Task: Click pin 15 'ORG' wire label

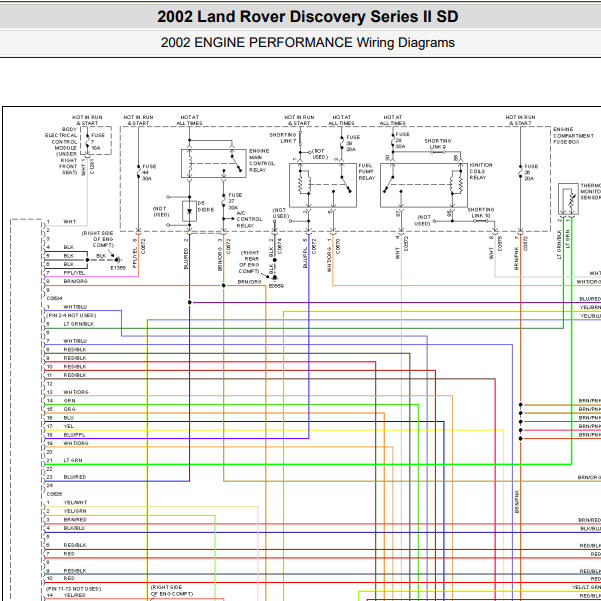Action: (69, 409)
